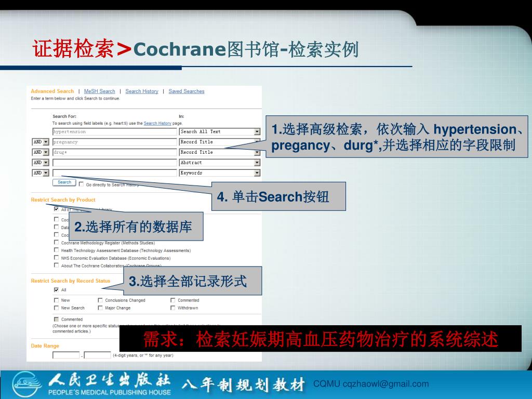The image size is (532, 399).
Task: Click the field containing pregnancy
Action: 115,142
